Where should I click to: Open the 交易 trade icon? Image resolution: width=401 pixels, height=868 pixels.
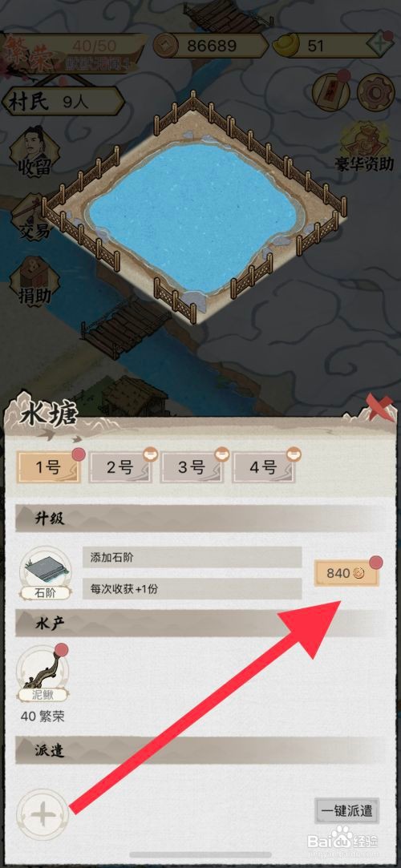34,217
